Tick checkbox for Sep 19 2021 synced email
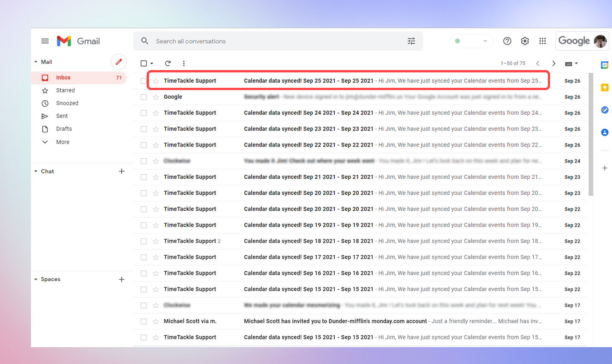 click(143, 225)
